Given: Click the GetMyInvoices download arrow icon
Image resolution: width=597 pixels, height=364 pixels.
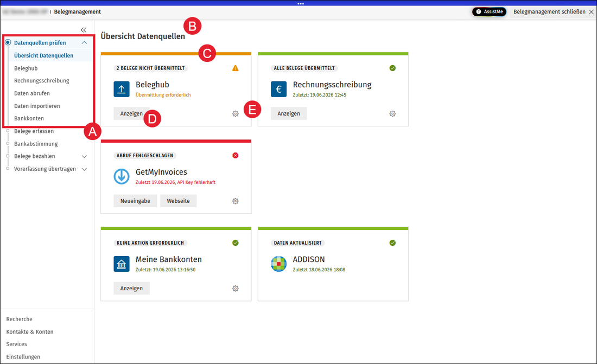Looking at the screenshot, I should click(122, 176).
